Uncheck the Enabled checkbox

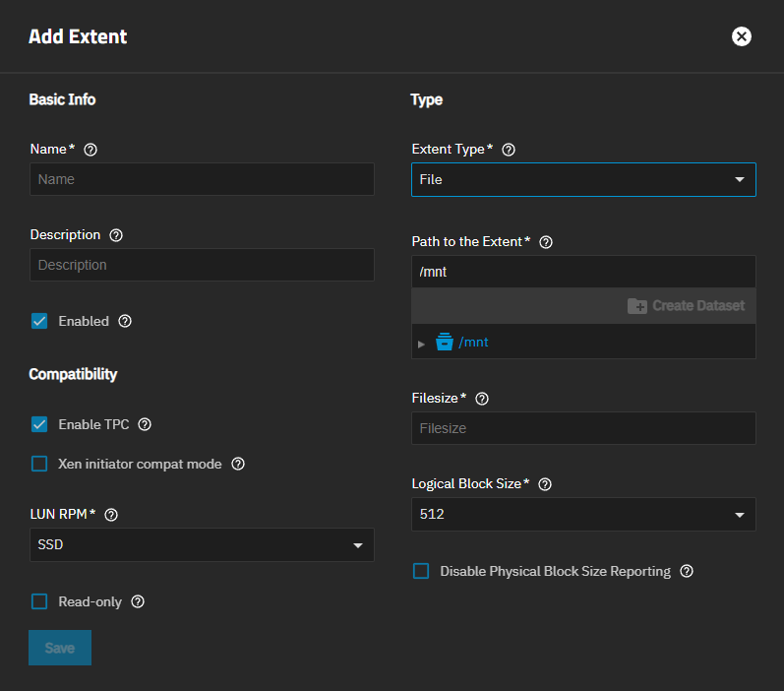[x=39, y=321]
